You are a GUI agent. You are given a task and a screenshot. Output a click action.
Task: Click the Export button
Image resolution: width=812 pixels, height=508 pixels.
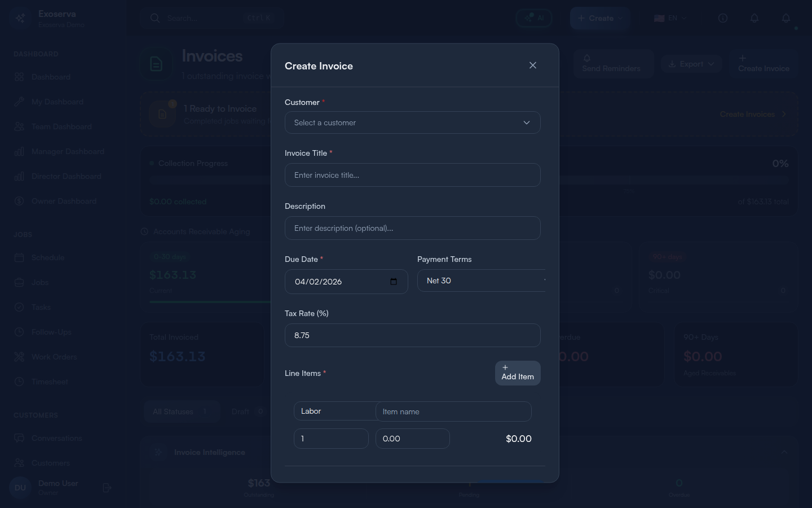point(691,64)
